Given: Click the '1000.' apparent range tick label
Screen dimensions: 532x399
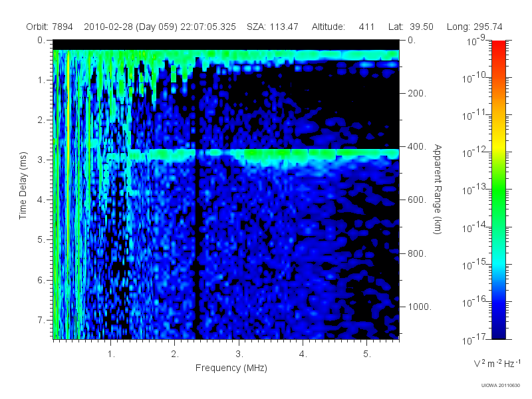Looking at the screenshot, I should (420, 307).
